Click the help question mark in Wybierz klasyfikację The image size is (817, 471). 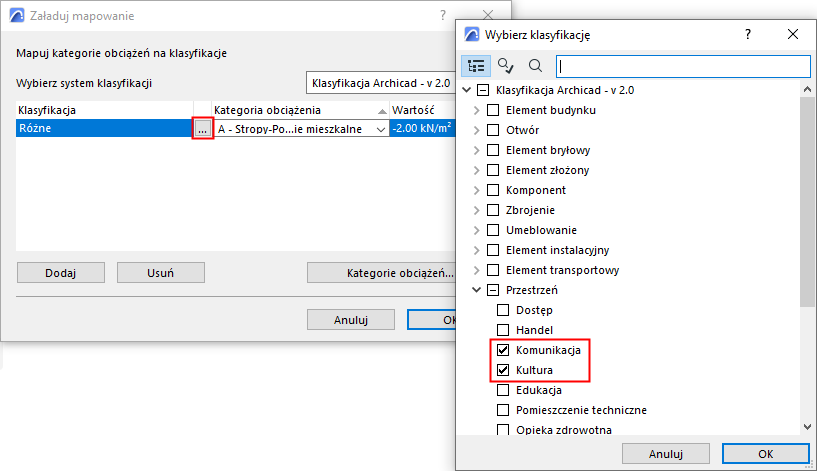pyautogui.click(x=747, y=34)
